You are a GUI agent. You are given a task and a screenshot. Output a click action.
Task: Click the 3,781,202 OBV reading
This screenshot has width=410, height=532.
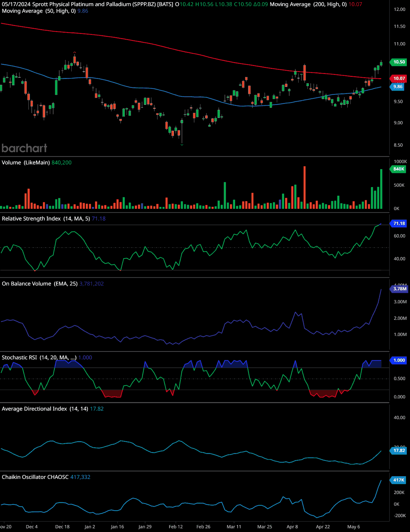[92, 283]
